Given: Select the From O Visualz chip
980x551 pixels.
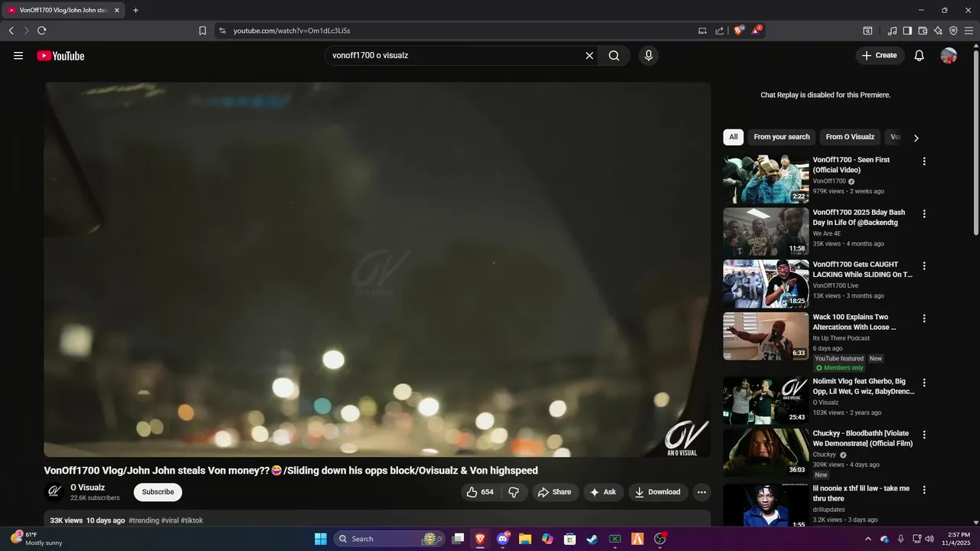Looking at the screenshot, I should coord(850,137).
